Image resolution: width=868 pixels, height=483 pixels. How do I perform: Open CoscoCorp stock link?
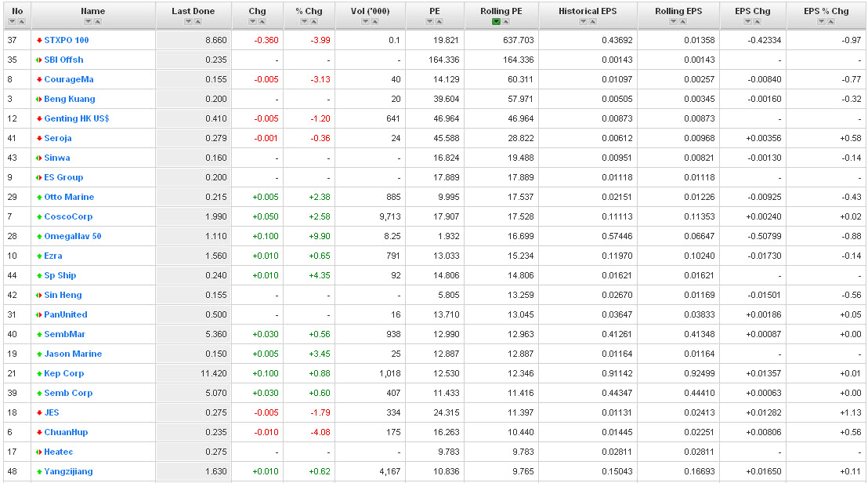point(68,216)
